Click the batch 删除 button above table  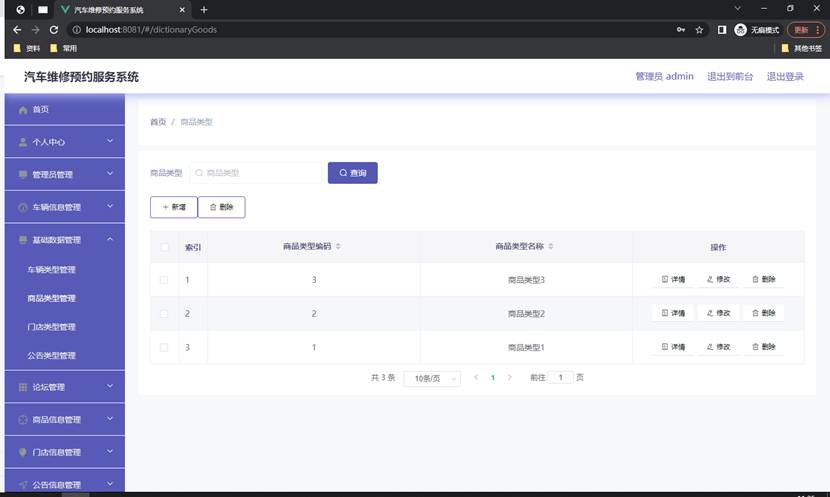221,207
